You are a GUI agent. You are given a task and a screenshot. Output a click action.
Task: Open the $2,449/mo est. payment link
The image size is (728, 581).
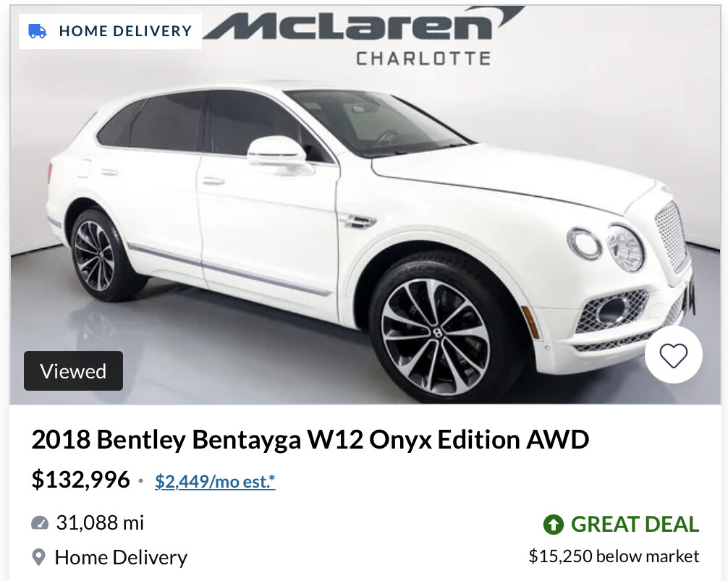[215, 481]
